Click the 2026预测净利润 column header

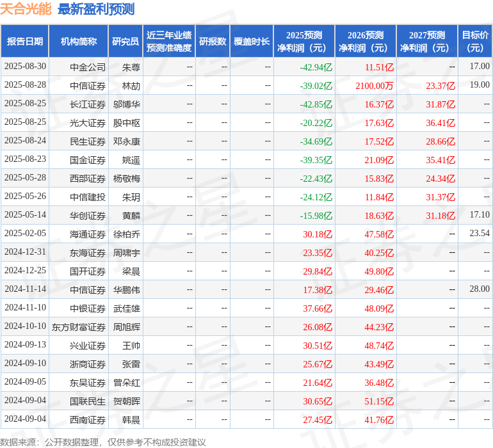click(x=366, y=41)
